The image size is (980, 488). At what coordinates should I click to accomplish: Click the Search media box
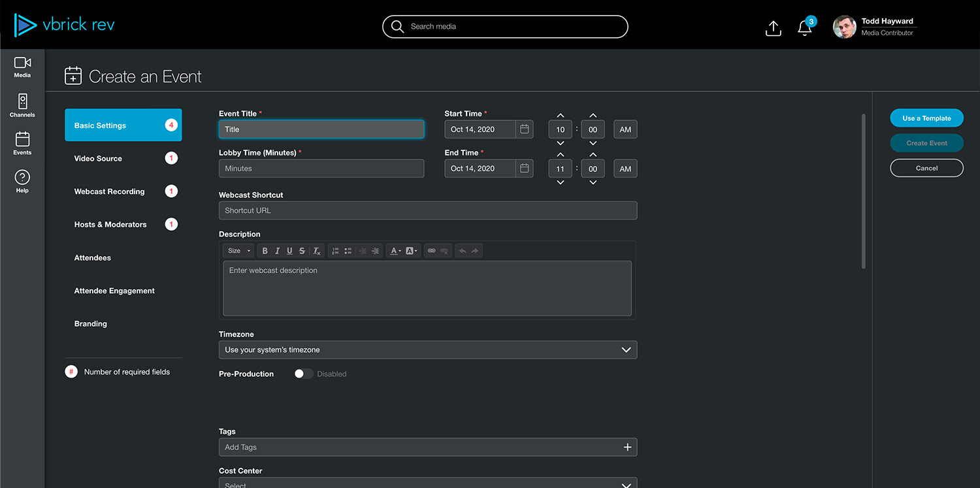click(x=505, y=27)
